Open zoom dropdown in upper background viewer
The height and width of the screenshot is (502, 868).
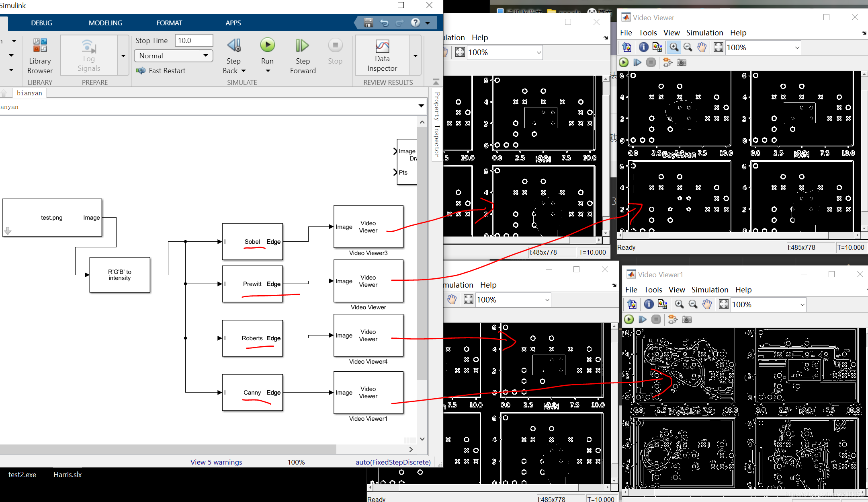539,52
